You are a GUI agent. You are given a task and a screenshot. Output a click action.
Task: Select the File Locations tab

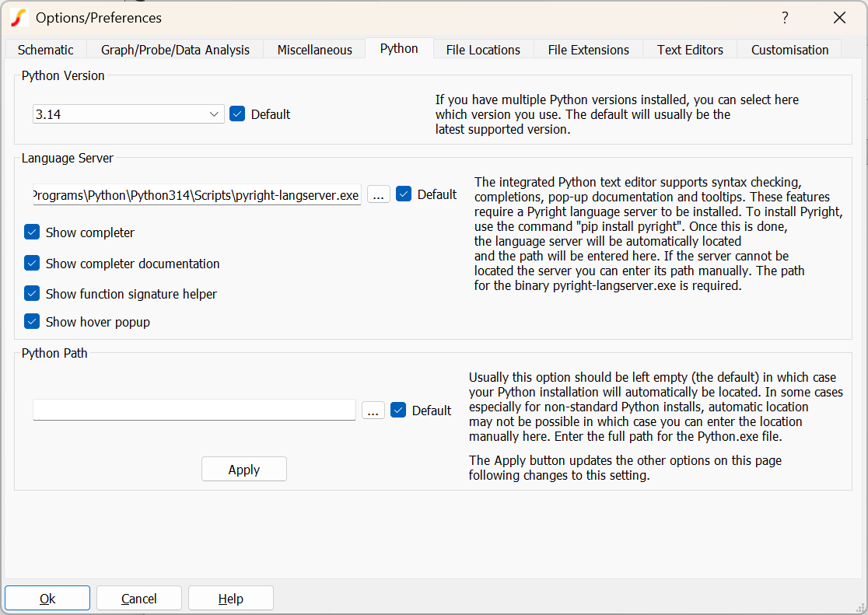pyautogui.click(x=483, y=50)
